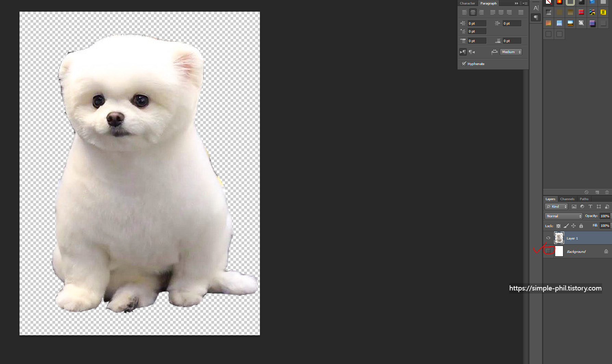Justify with last line right
This screenshot has height=364, width=612.
(509, 12)
